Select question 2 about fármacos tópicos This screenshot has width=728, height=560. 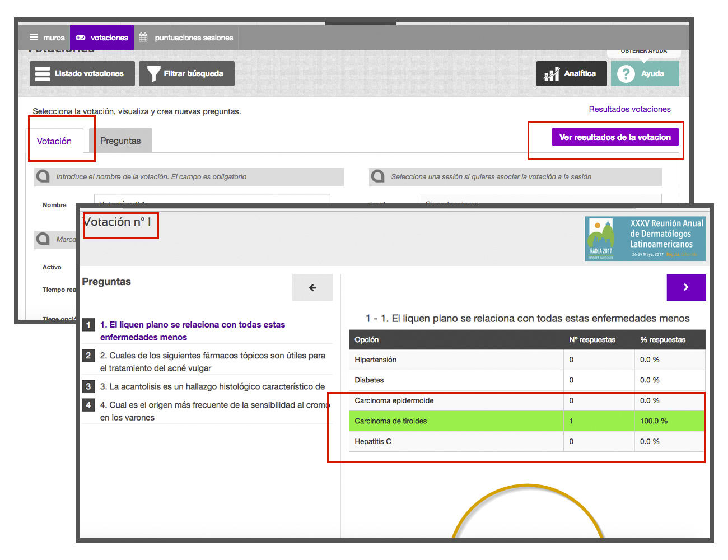tap(213, 362)
